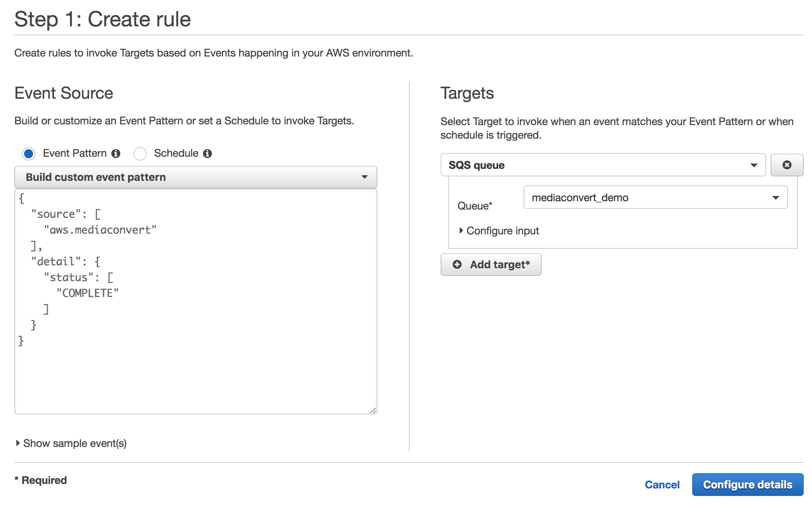Screen dimensions: 812x505
Task: Click the * Required note
Action: (41, 480)
